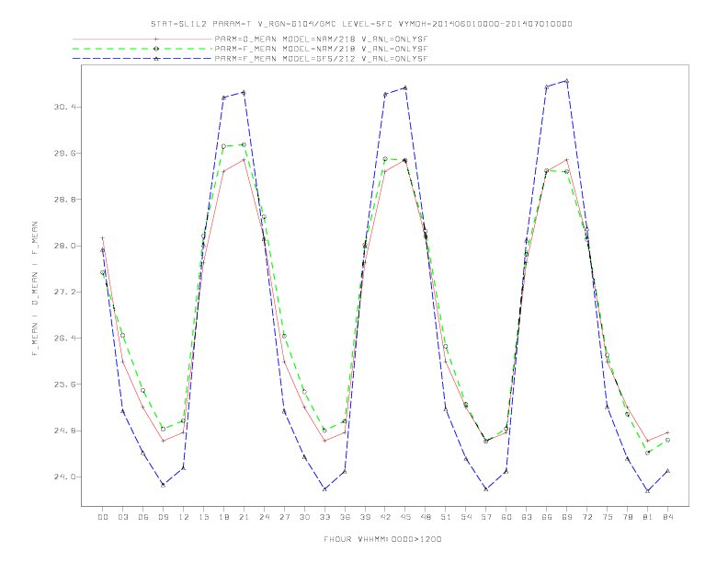Click the x-axis tick label 18
The height and width of the screenshot is (563, 728).
point(223,517)
